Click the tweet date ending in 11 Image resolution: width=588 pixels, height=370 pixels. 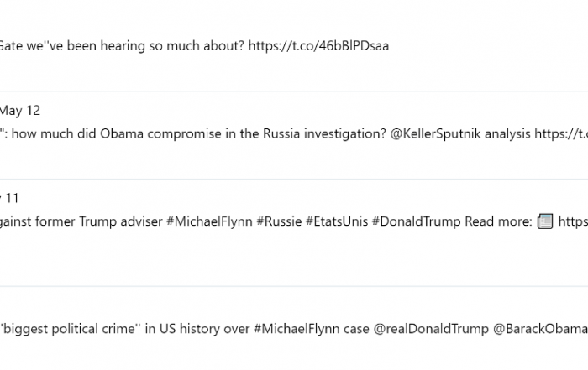point(9,198)
